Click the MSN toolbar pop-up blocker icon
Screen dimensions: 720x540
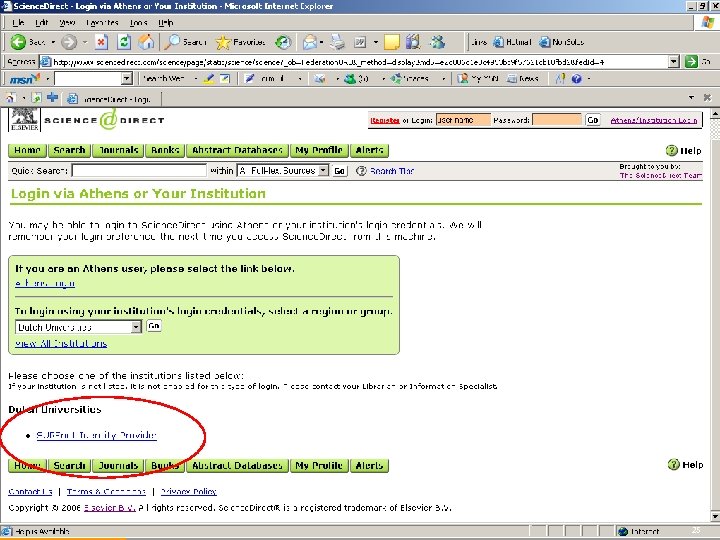(x=225, y=79)
